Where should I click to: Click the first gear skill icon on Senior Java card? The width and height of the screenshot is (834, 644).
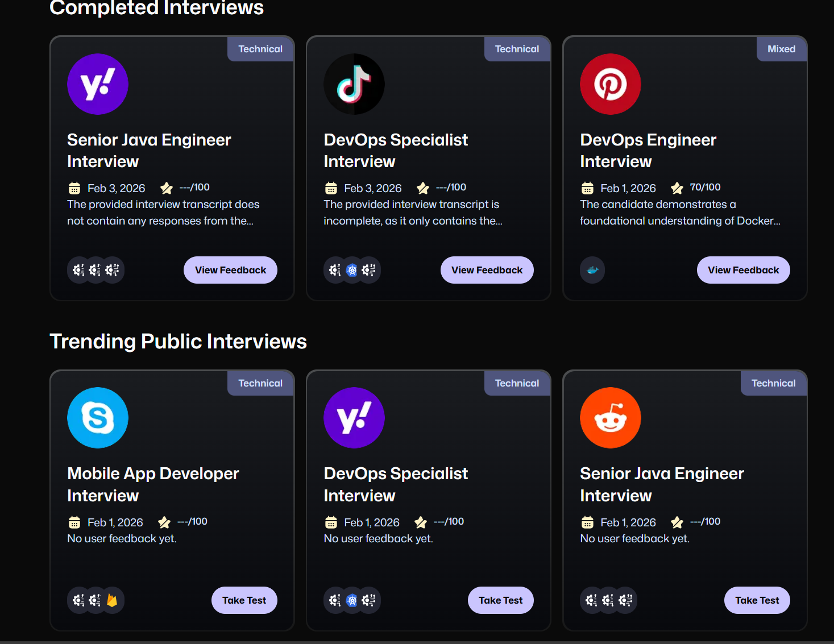(x=79, y=270)
